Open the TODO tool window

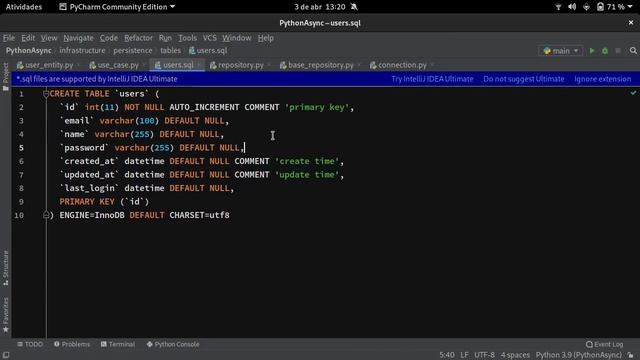(x=30, y=344)
